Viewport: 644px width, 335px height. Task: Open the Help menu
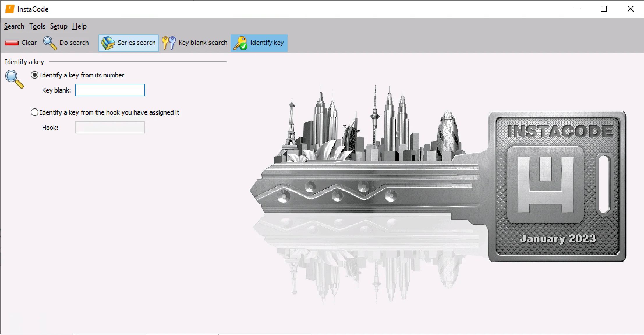pos(79,26)
